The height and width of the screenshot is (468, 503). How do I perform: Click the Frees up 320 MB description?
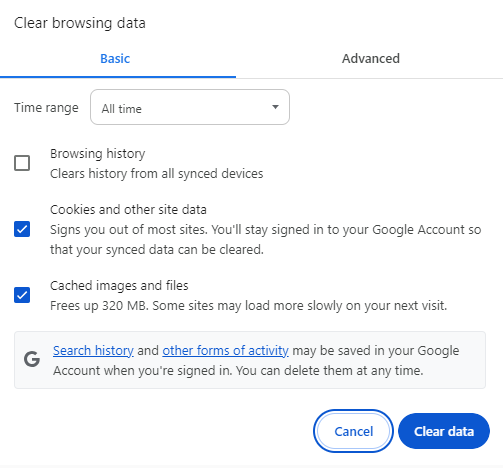coord(248,306)
